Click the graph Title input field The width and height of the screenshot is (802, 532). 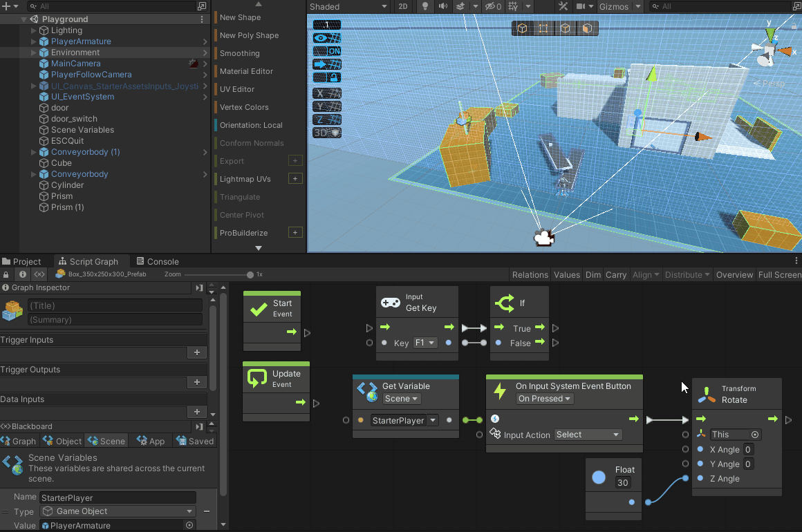point(115,305)
